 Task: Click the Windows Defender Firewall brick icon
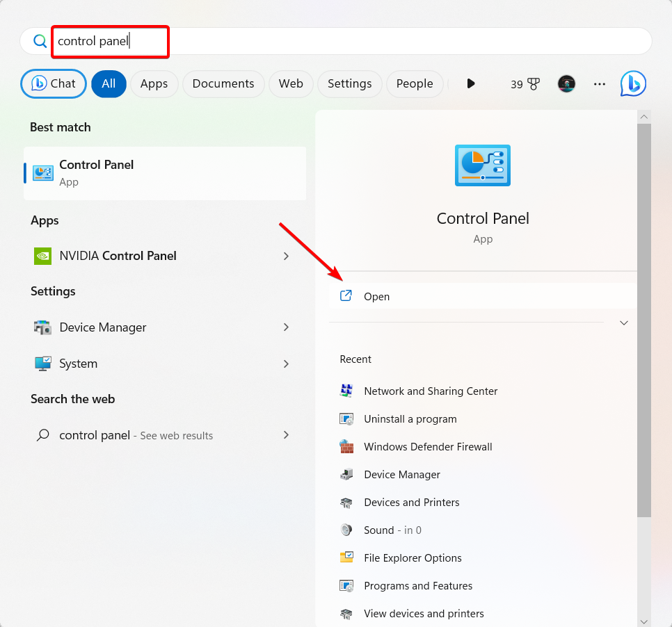tap(346, 446)
